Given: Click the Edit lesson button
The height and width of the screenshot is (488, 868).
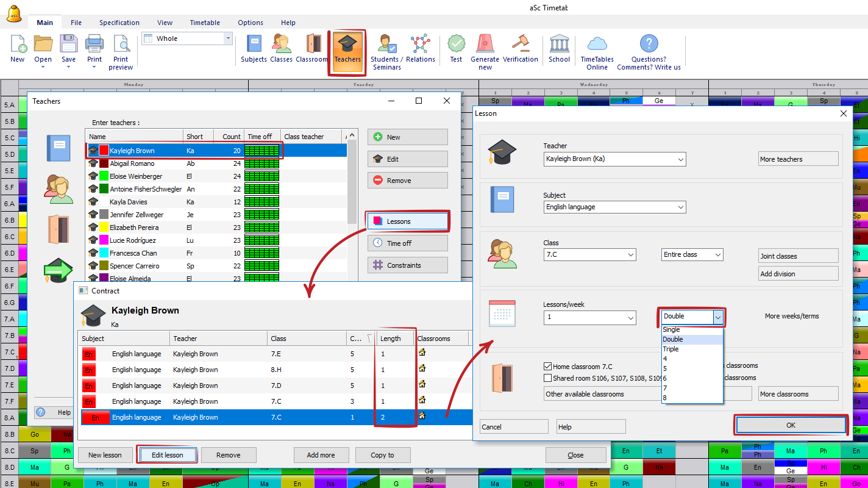Looking at the screenshot, I should 167,455.
